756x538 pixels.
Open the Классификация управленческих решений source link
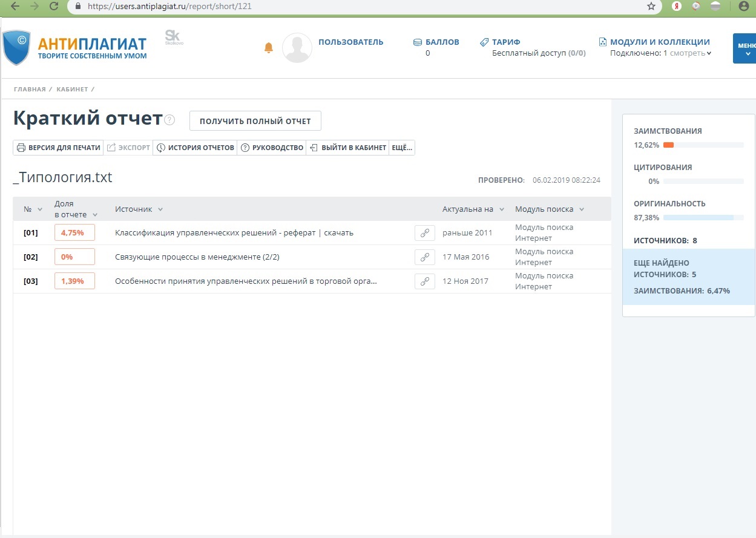pos(234,233)
